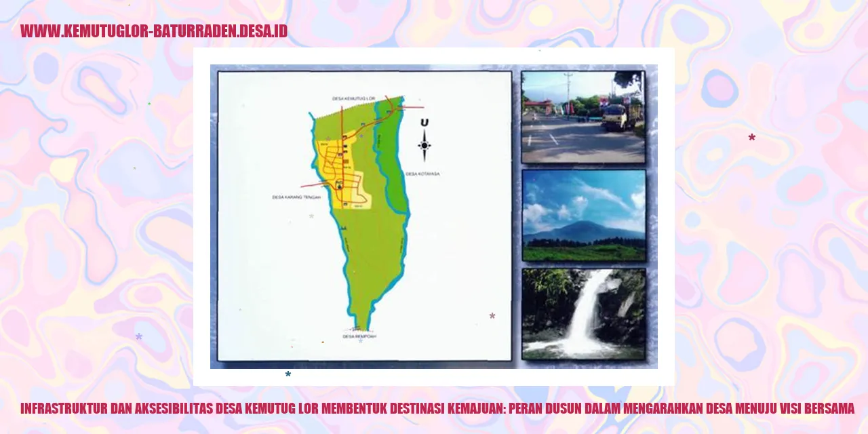Click the www.kemutuglor-baturraden.desa.id website address
The height and width of the screenshot is (434, 868).
pos(154,31)
